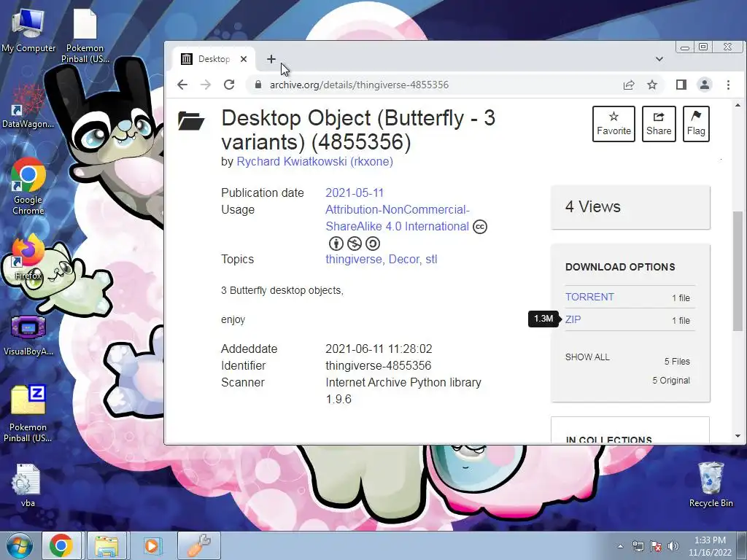Select the Firefox desktop shortcut
747x560 pixels.
click(28, 257)
